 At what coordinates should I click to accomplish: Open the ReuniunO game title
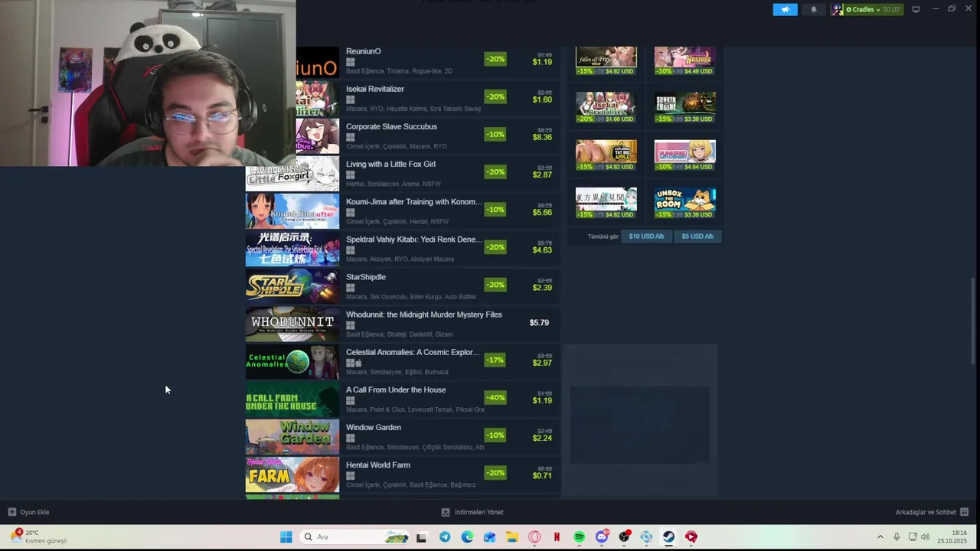[363, 51]
